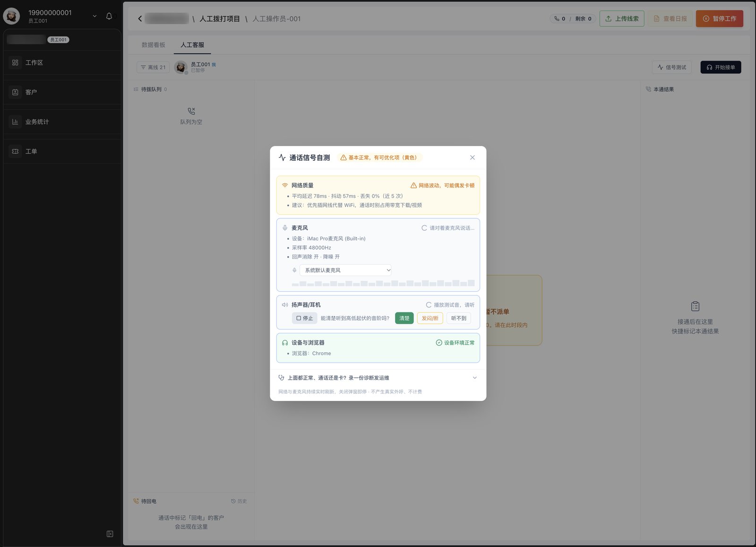Screen dimensions: 756x547
Task: Click the 网络波动 warning status
Action: point(442,185)
